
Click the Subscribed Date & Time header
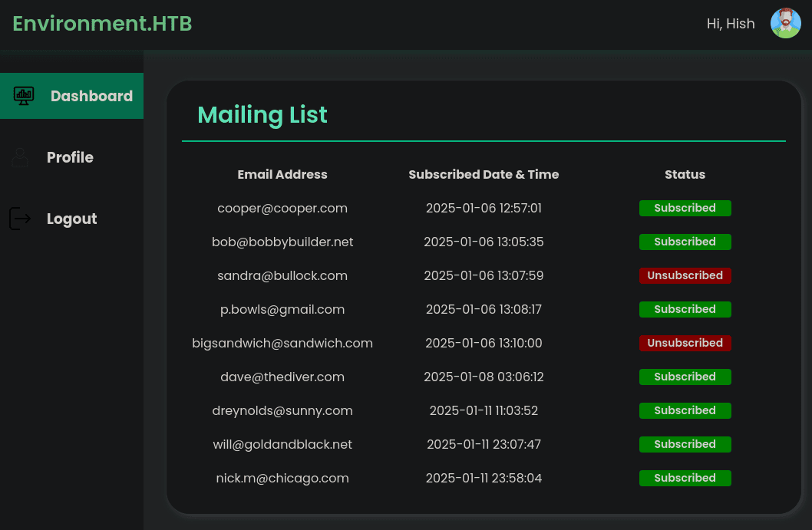pos(484,174)
